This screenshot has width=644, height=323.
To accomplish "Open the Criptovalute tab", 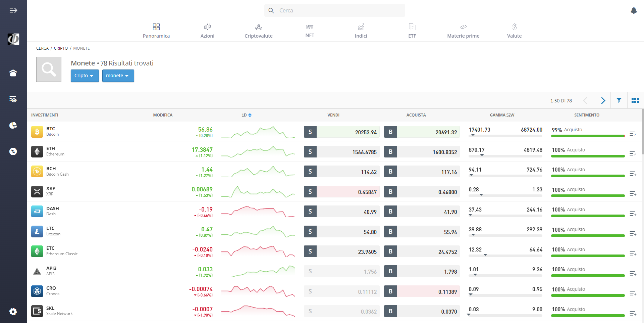I will click(259, 31).
